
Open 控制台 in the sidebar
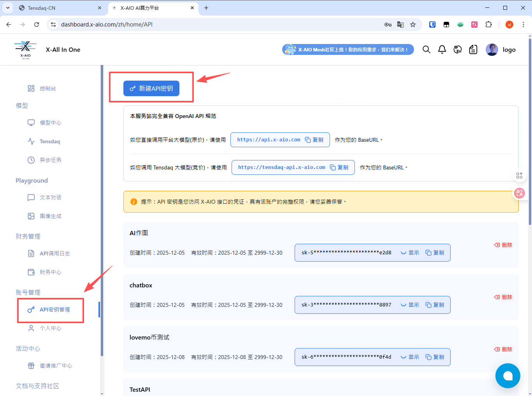tap(42, 88)
